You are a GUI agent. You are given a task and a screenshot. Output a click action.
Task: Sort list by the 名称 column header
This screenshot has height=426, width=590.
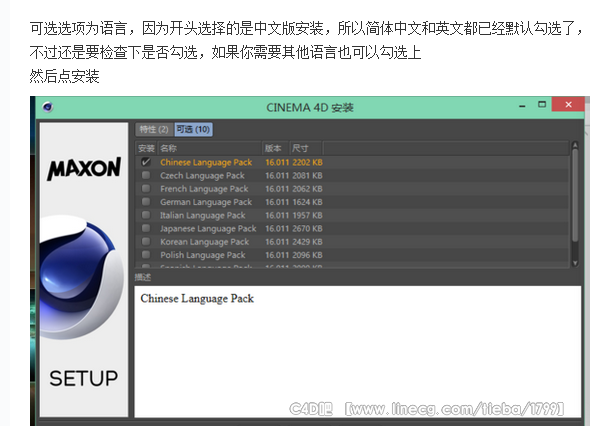pos(209,148)
